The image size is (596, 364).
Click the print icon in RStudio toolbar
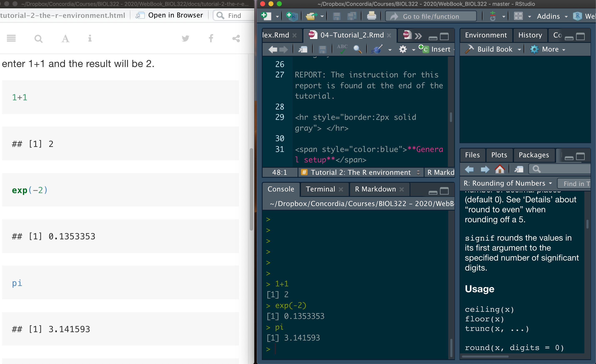click(x=371, y=16)
